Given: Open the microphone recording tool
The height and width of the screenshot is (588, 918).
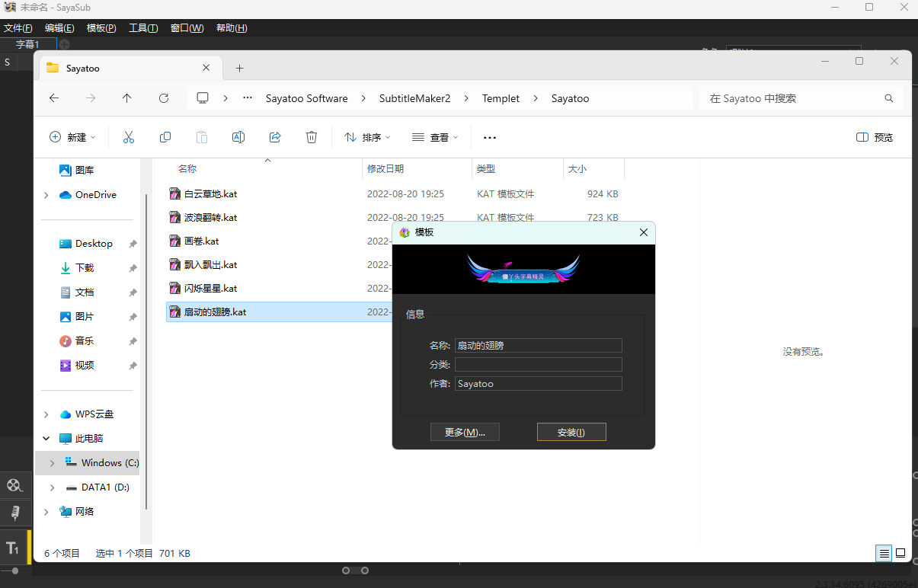Looking at the screenshot, I should (x=15, y=513).
